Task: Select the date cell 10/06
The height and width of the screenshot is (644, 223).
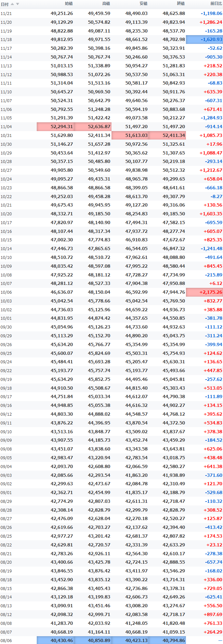Action: pos(6,292)
